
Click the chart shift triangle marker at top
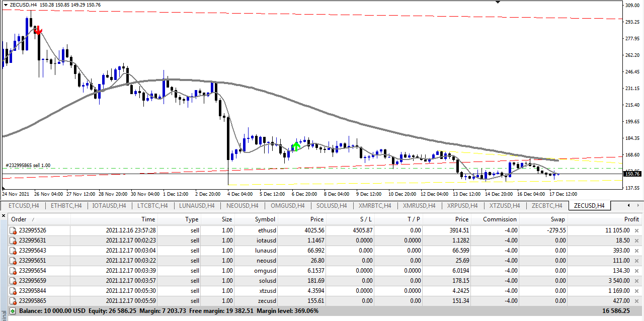click(x=498, y=3)
